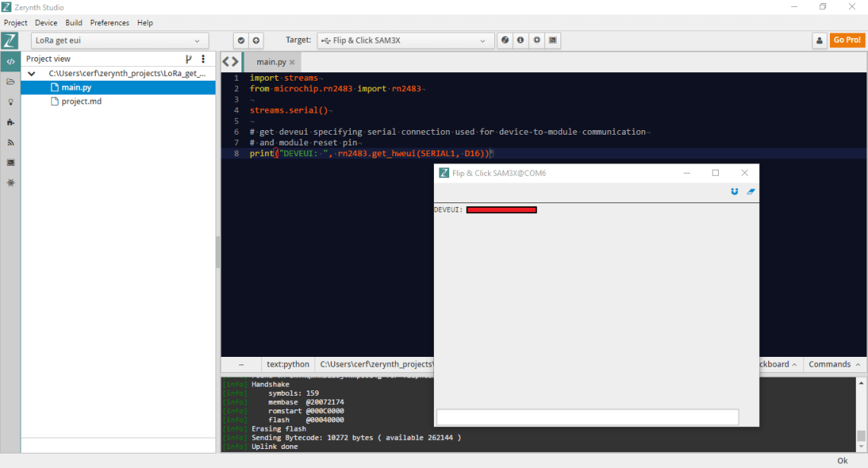Maximize the Flip & Click SAM3X@COM6 window
Viewport: 868px width, 468px height.
716,174
